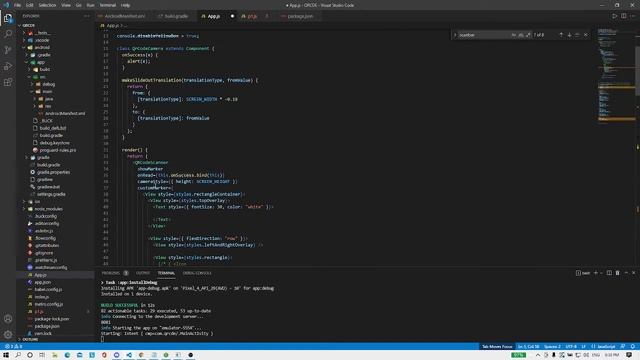Open the Search view in activity bar
Screen dimensions: 640x360
[8, 34]
